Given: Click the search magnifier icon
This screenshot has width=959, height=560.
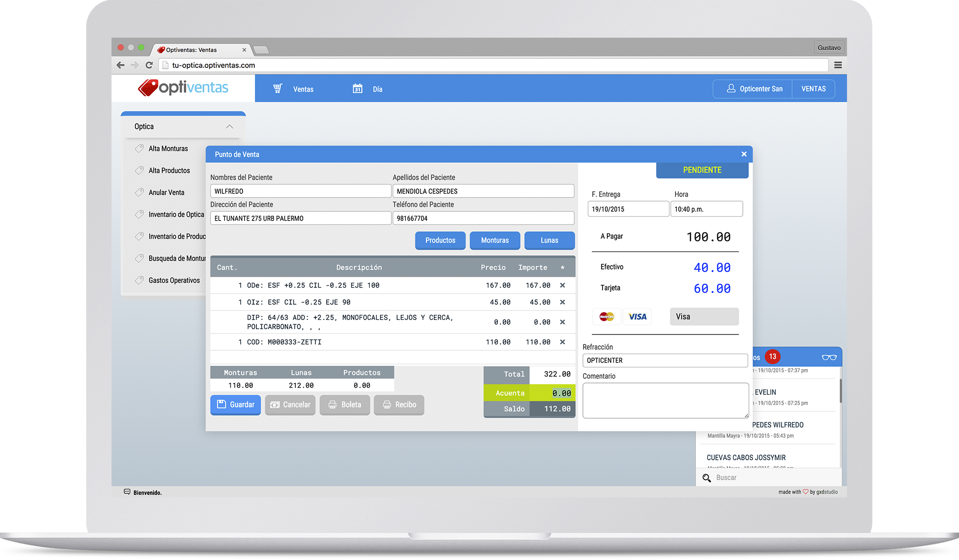Looking at the screenshot, I should 707,478.
